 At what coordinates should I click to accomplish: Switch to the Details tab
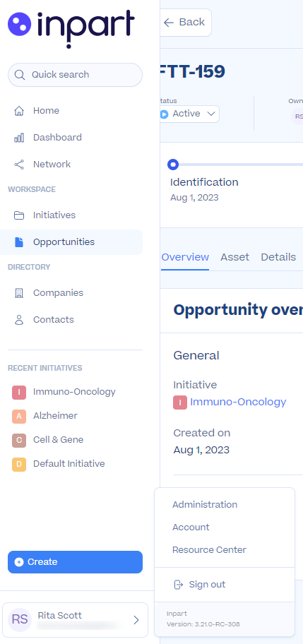278,257
